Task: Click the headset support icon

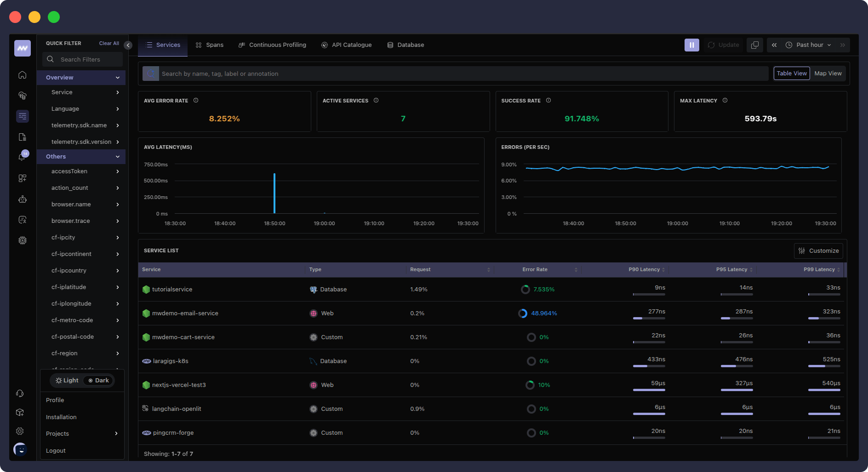Action: click(19, 393)
